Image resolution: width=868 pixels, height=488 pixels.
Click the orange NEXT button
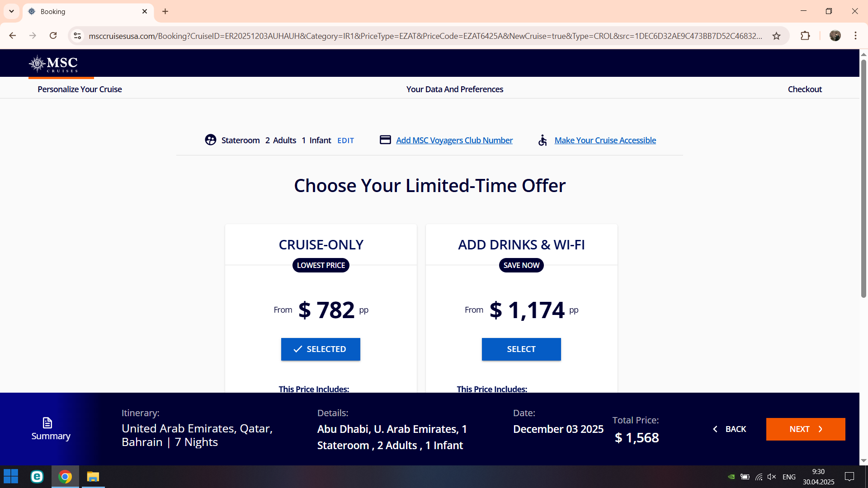(x=806, y=429)
